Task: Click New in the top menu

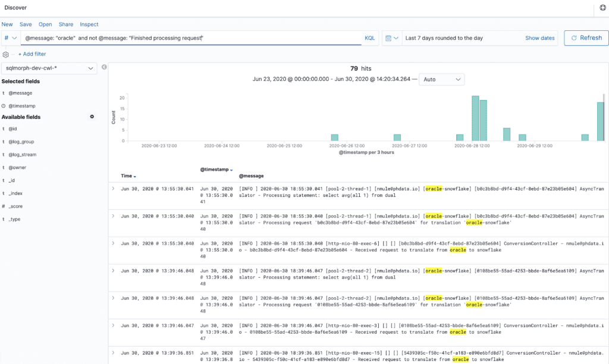Action: 7,24
